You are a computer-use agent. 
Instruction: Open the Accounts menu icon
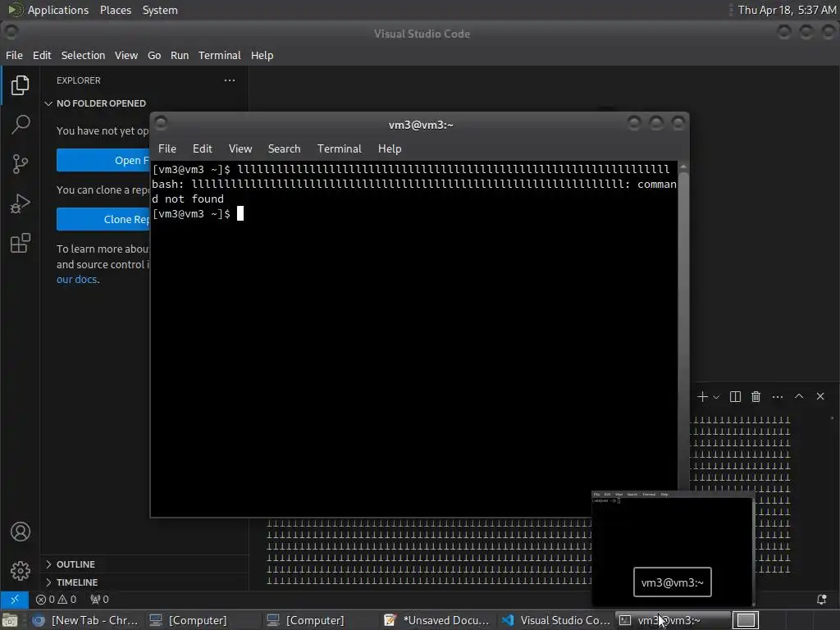pyautogui.click(x=21, y=532)
